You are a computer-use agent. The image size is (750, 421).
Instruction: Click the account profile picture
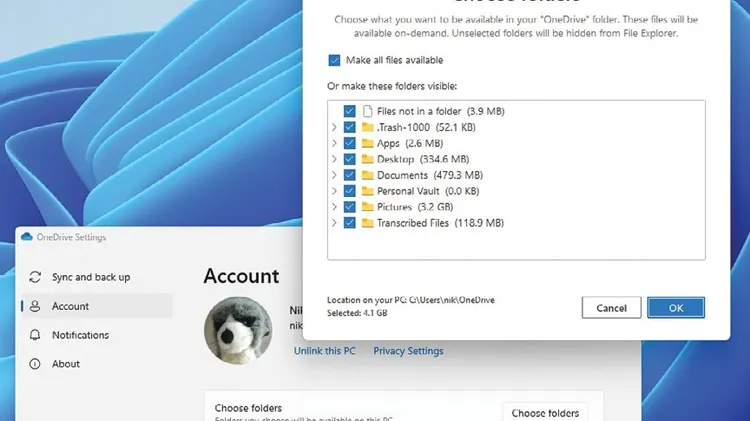click(238, 331)
